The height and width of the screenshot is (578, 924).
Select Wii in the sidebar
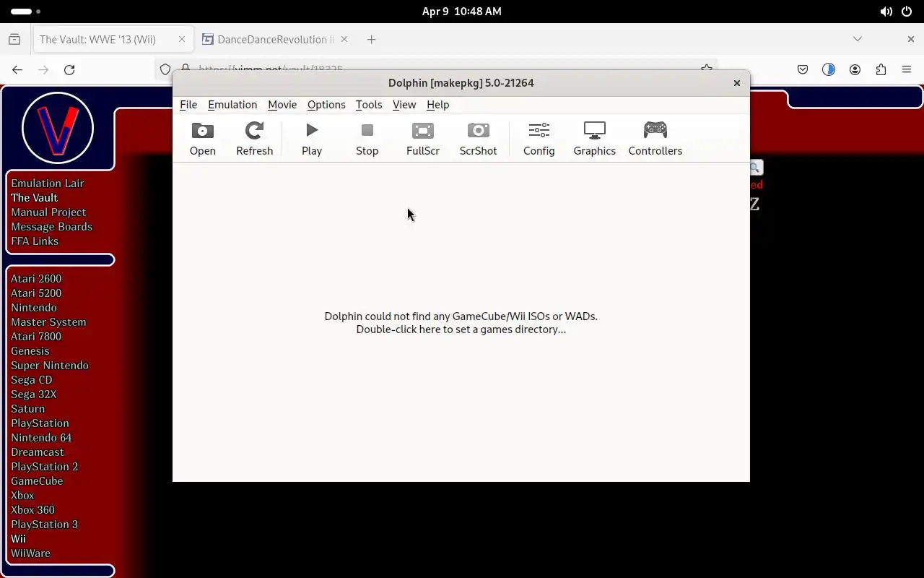(x=18, y=539)
